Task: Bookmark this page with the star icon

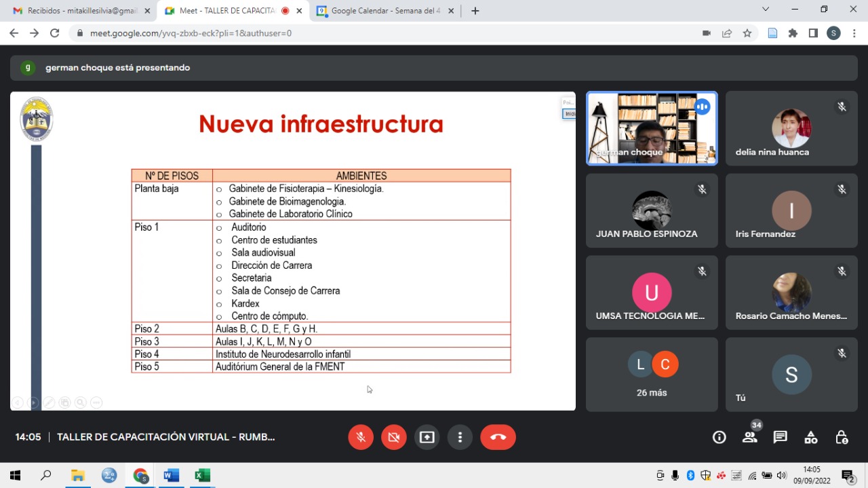Action: [x=747, y=33]
